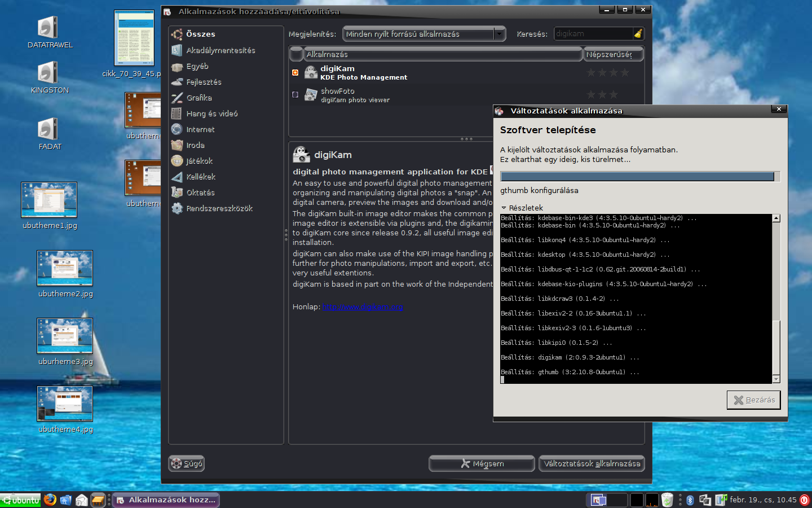Click log line 'Beállítás: digikam (2:0.9.3-2ubuntu1)'
Viewport: 812px width, 508px height.
tap(570, 357)
